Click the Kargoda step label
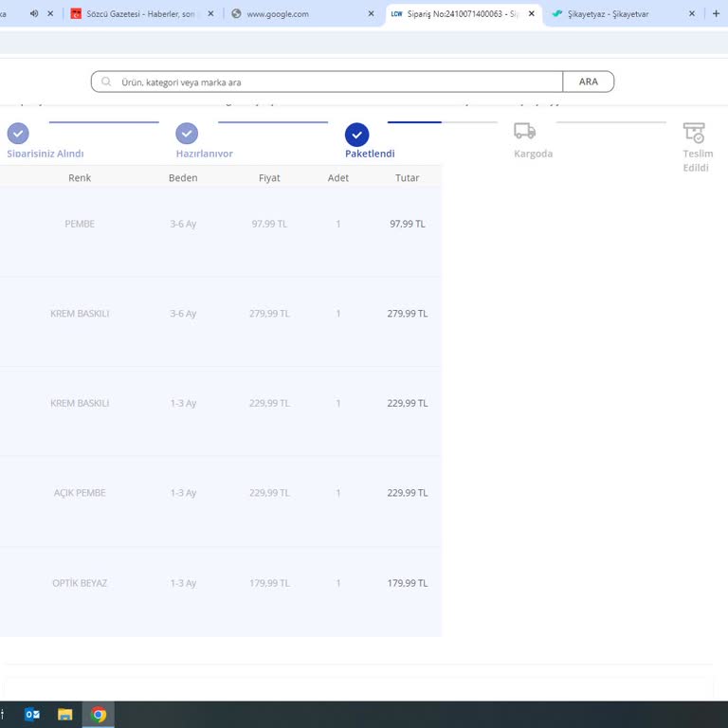Image resolution: width=728 pixels, height=728 pixels. click(533, 154)
